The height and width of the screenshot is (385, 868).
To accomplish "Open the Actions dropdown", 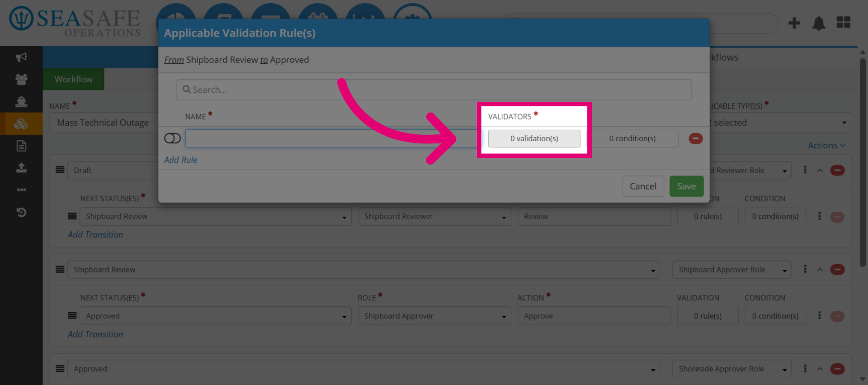I will point(826,145).
